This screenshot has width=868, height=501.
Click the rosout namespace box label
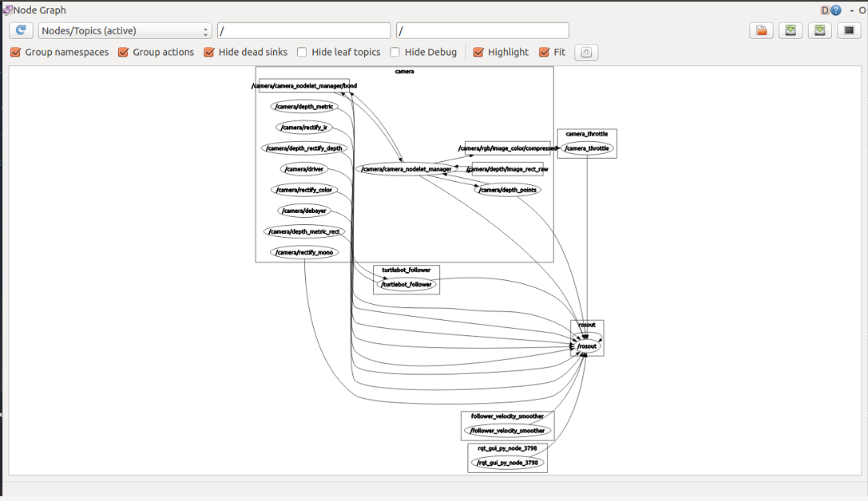(x=587, y=325)
